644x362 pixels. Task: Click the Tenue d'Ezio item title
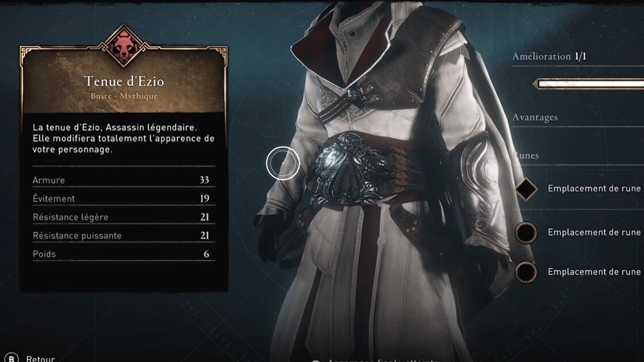point(124,81)
